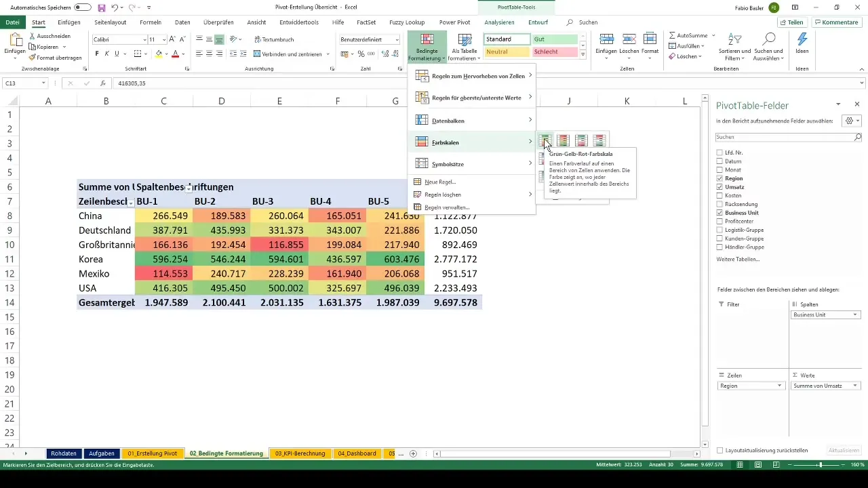The height and width of the screenshot is (488, 868).
Task: Open Symbolsätze submenu
Action: [472, 163]
